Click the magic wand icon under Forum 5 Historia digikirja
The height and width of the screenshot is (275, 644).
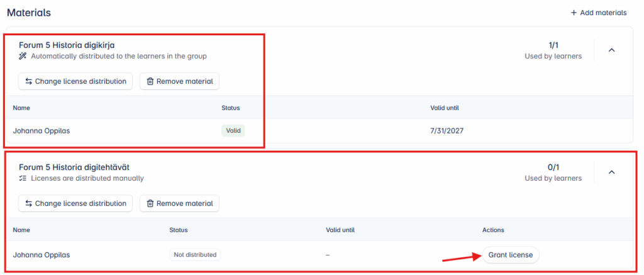(23, 56)
